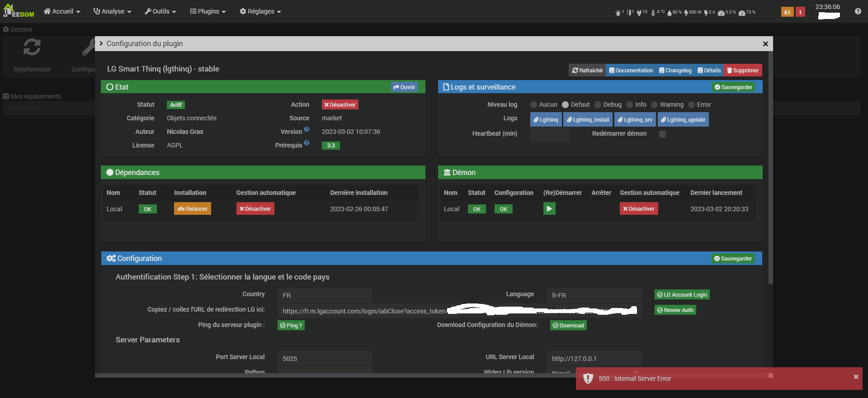The height and width of the screenshot is (398, 868).
Task: Select Aucun log level
Action: click(x=533, y=105)
